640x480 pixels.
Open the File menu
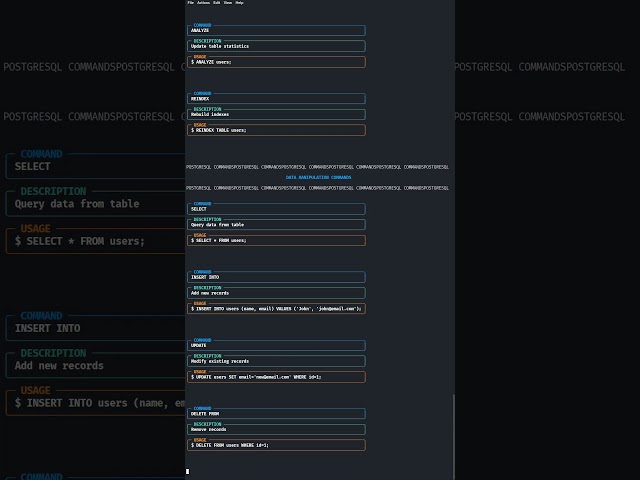click(x=190, y=2)
